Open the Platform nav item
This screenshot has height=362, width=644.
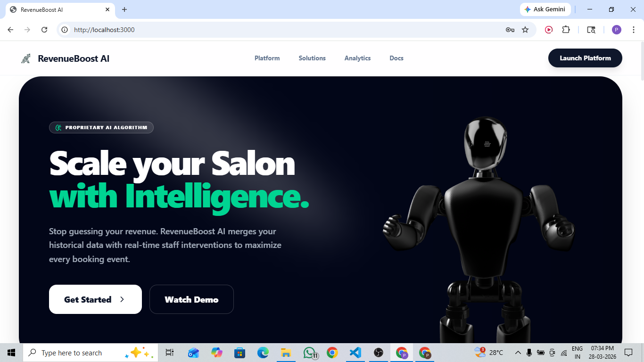[x=267, y=58]
